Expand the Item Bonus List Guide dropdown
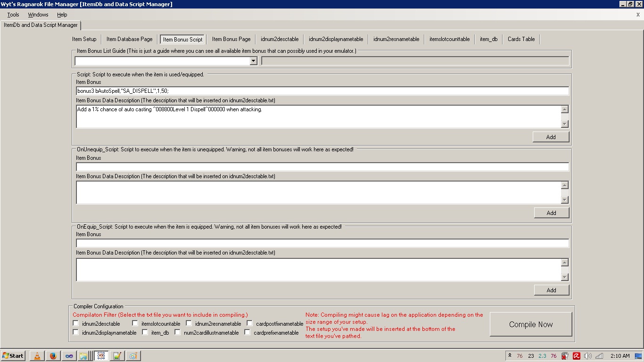 click(253, 61)
